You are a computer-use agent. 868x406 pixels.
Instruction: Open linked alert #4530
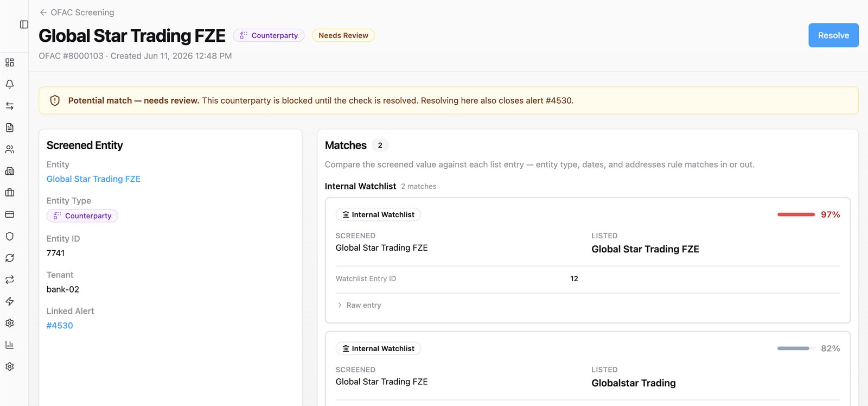60,326
